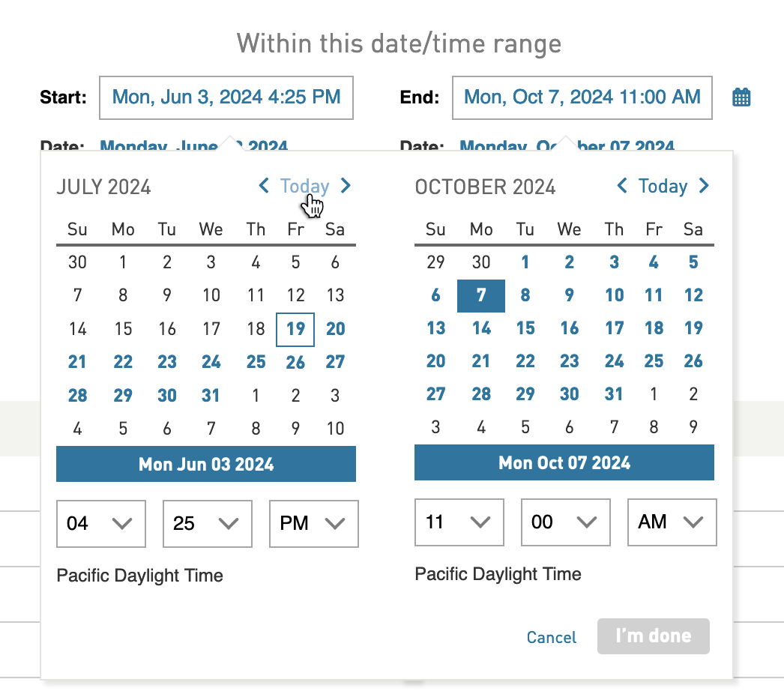Viewport: 784px width, 697px height.
Task: Open the end minute dropdown showing 00
Action: pos(565,522)
